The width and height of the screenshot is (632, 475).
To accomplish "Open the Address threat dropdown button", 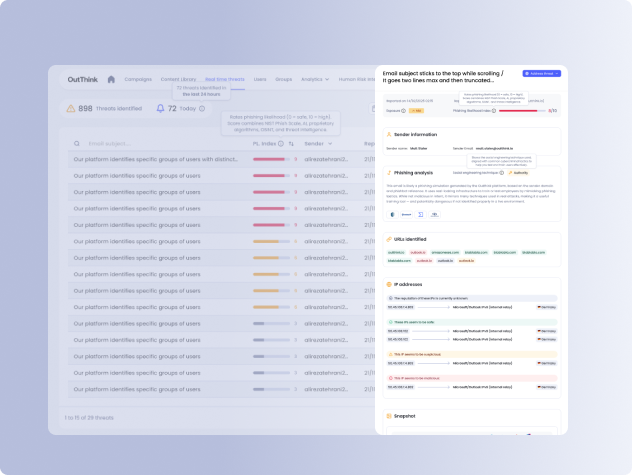I will (x=541, y=74).
